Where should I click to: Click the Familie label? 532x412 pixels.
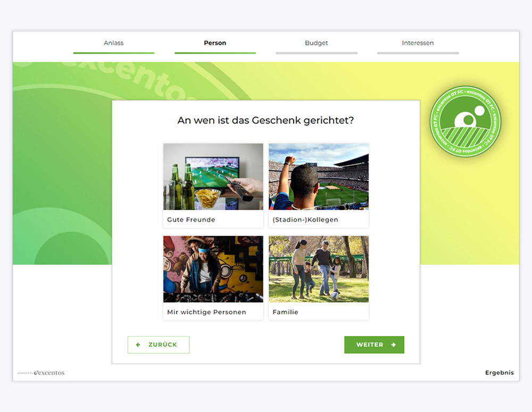tap(285, 312)
